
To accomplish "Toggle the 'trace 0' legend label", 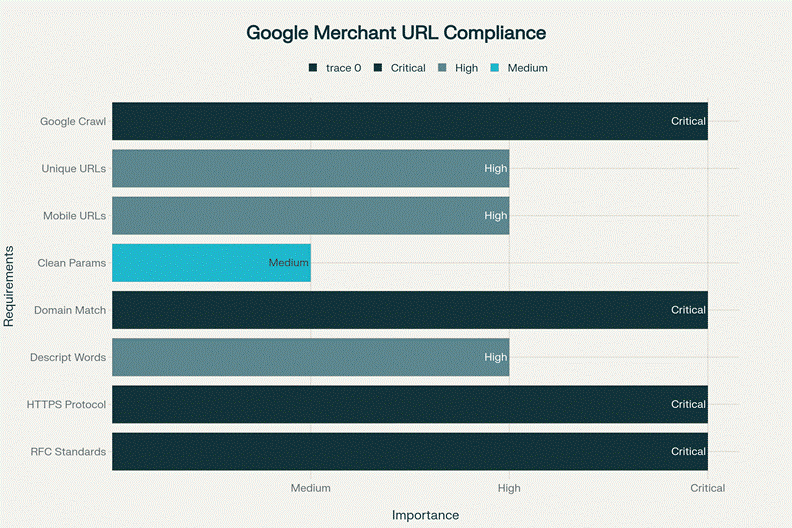I will coord(343,68).
